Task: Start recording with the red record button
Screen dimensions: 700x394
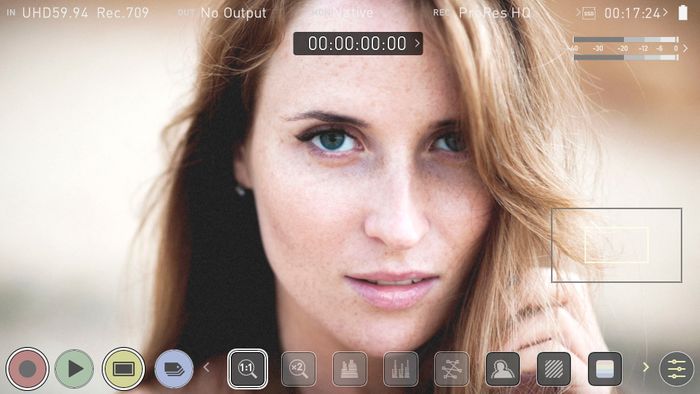Action: pyautogui.click(x=27, y=369)
